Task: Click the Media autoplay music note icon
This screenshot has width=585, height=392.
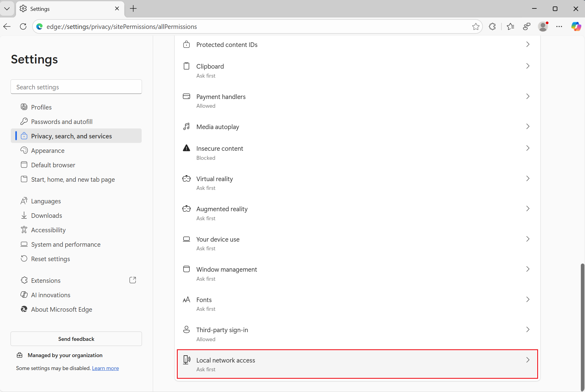Action: point(186,126)
